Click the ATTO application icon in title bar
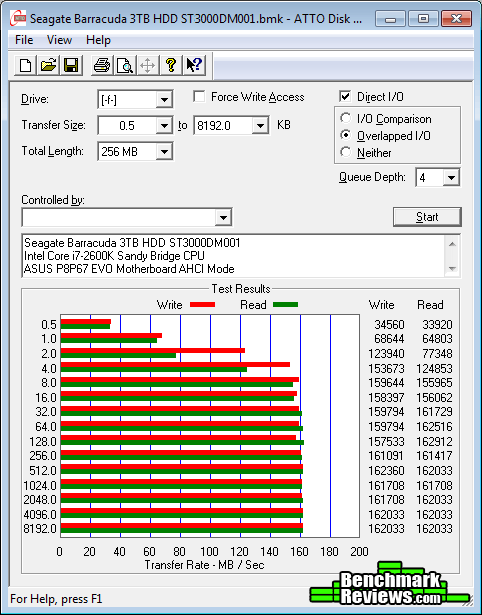 click(x=18, y=18)
